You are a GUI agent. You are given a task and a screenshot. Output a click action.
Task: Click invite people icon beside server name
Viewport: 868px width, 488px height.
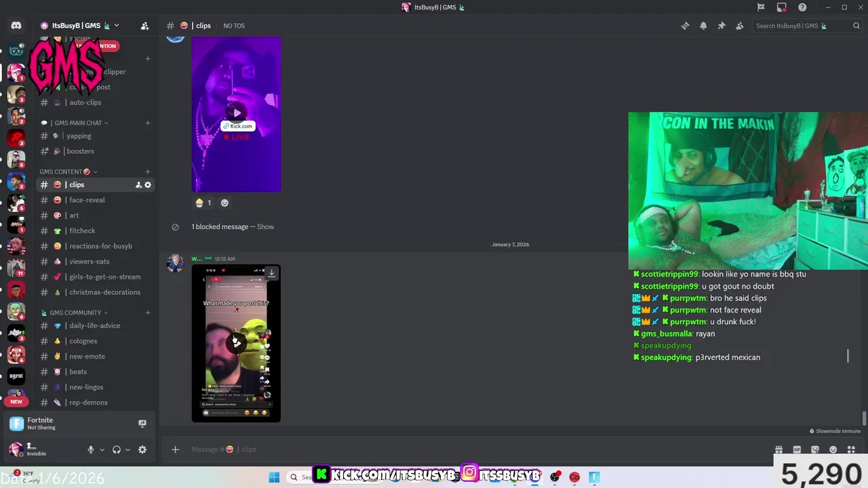click(x=144, y=26)
